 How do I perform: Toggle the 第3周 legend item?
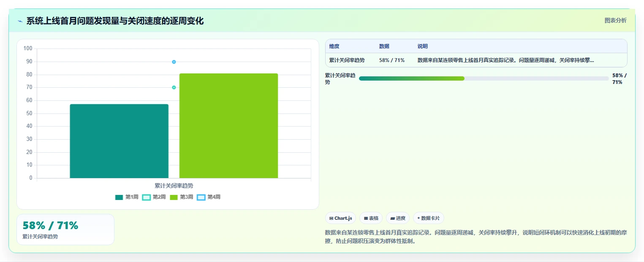point(182,197)
